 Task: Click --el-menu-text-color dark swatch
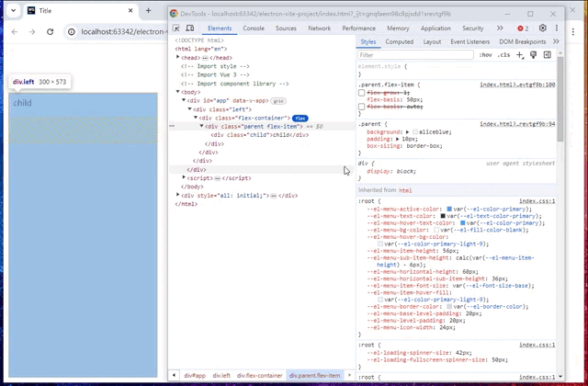click(443, 217)
